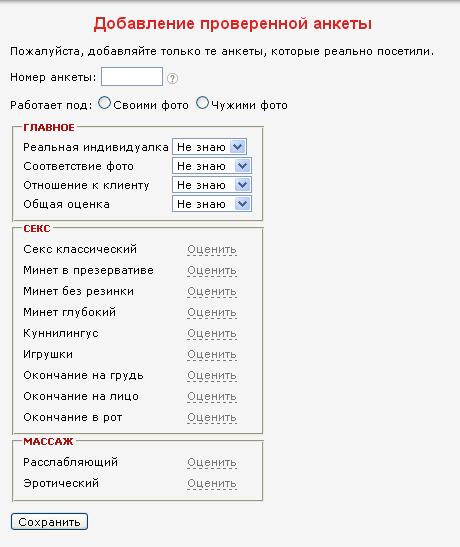Click Оценить next to Игрушки
Viewport: 460px width, 547px height.
(212, 354)
